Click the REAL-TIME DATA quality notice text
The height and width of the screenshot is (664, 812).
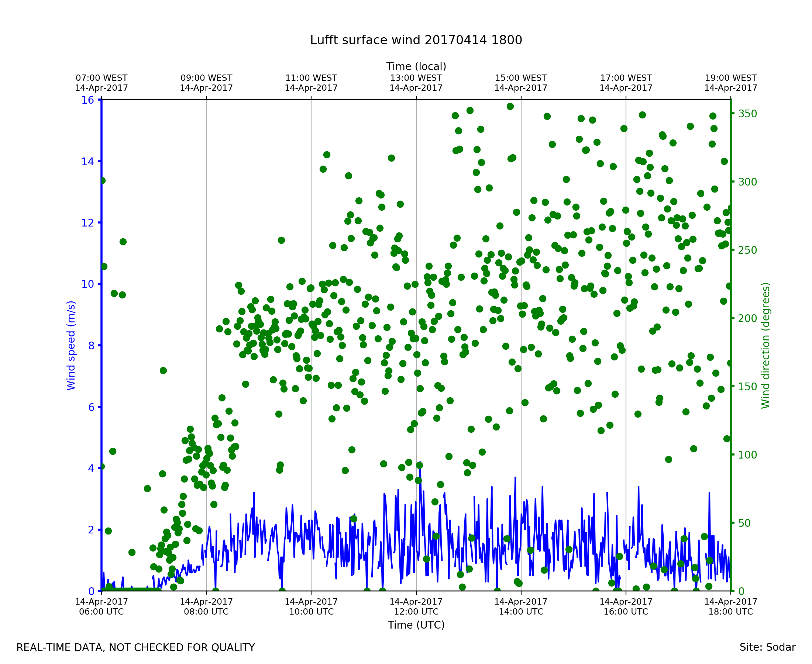click(135, 648)
